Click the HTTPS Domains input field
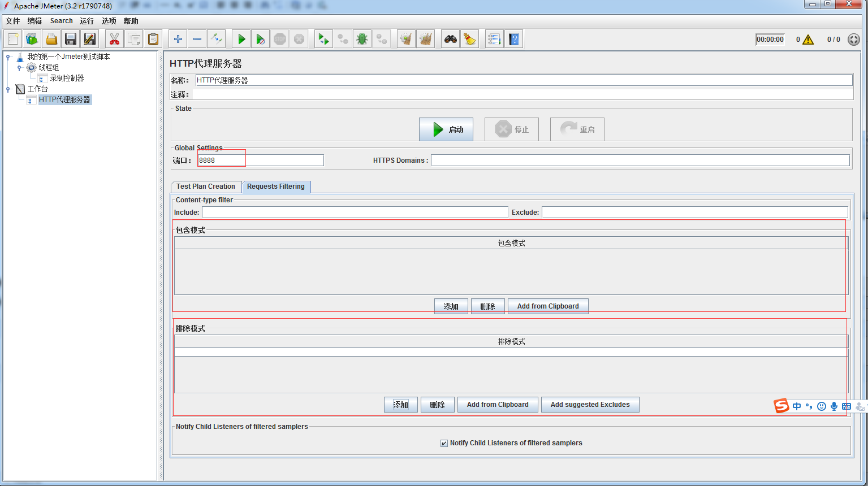 point(640,160)
